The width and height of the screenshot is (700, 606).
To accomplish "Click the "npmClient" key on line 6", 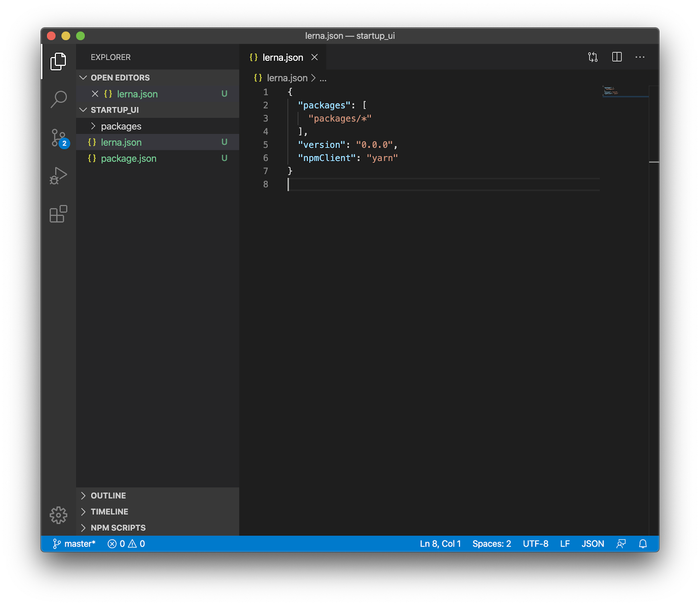I will pyautogui.click(x=327, y=158).
